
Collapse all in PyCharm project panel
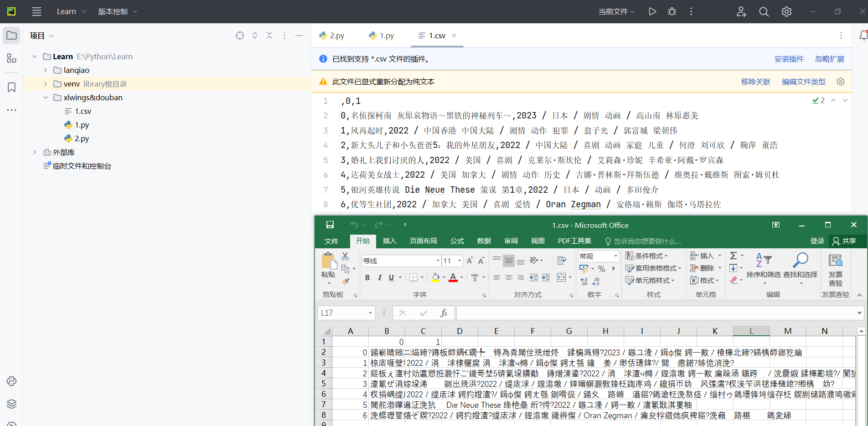click(269, 36)
